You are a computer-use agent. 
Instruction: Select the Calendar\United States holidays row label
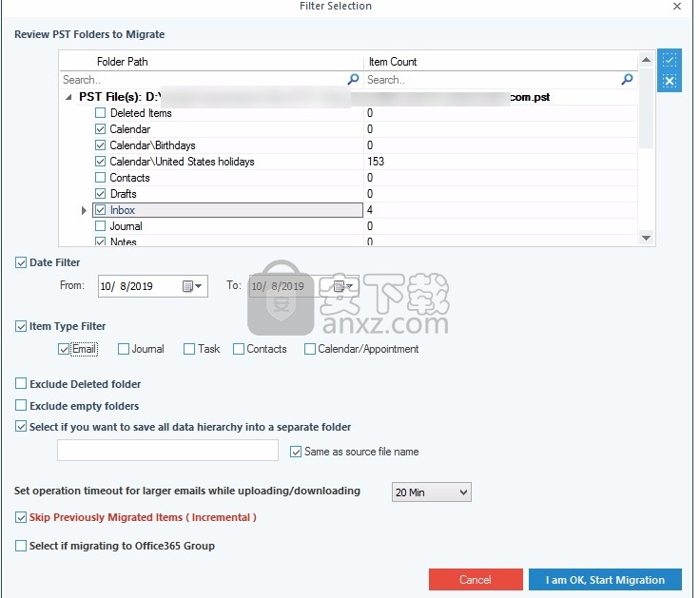pos(183,162)
